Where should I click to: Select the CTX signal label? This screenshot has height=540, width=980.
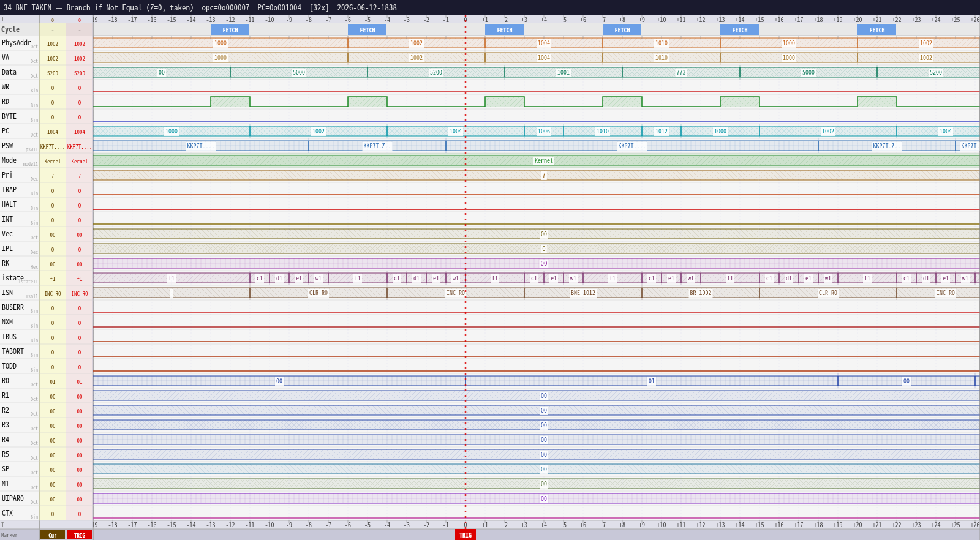(x=7, y=513)
